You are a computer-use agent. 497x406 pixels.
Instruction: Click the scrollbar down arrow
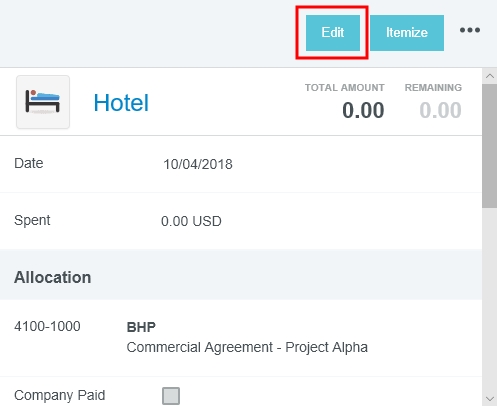click(490, 398)
